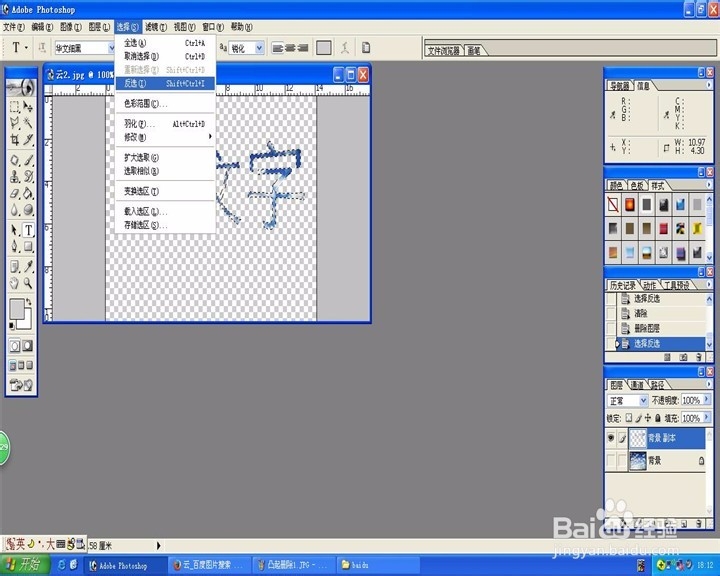The height and width of the screenshot is (576, 720).
Task: Switch to the 云_百度图片搜索 taskbar window
Action: [210, 565]
